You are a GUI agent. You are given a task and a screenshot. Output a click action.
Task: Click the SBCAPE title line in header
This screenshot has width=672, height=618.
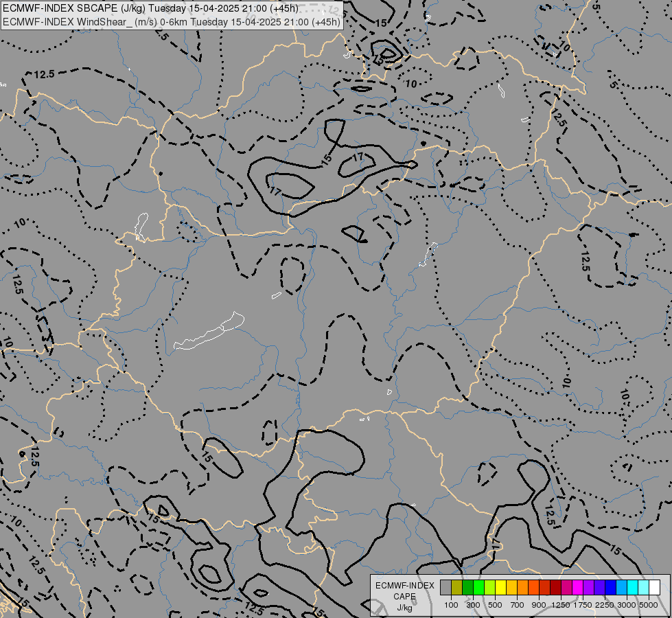point(150,8)
